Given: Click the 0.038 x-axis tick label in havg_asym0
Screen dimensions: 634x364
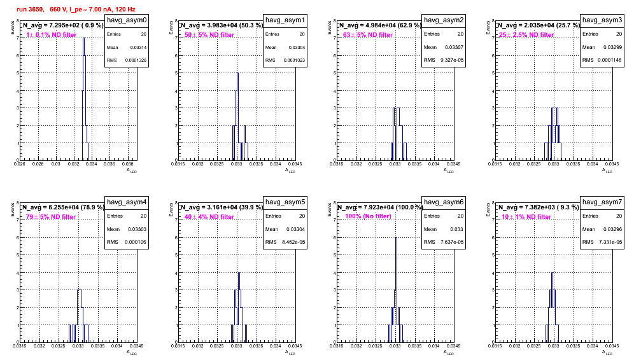Looking at the screenshot, I should [x=128, y=164].
